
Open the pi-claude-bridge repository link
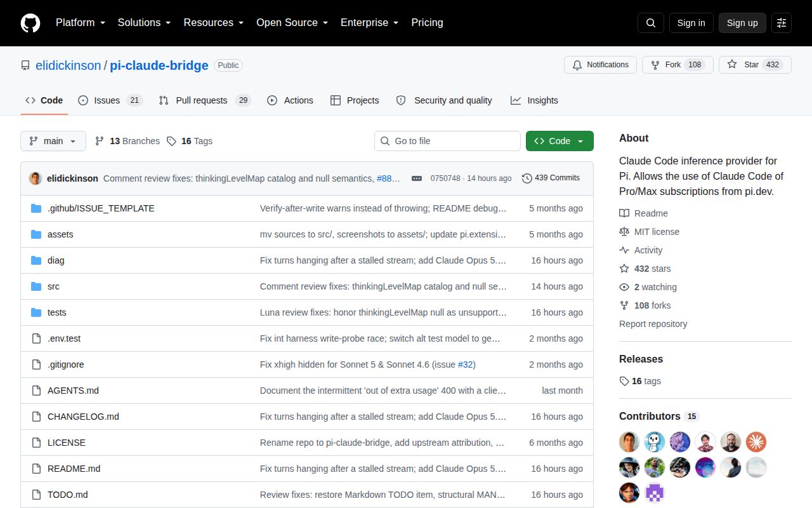point(159,65)
